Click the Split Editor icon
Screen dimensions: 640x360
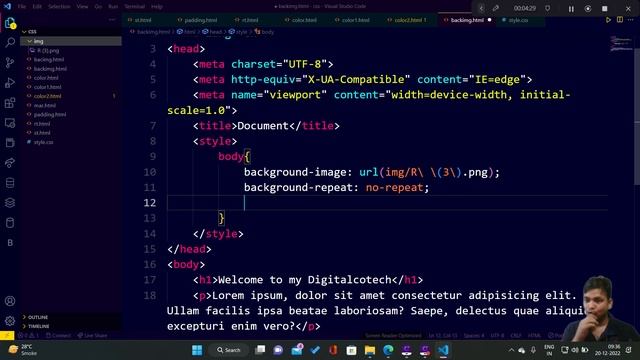click(x=620, y=20)
